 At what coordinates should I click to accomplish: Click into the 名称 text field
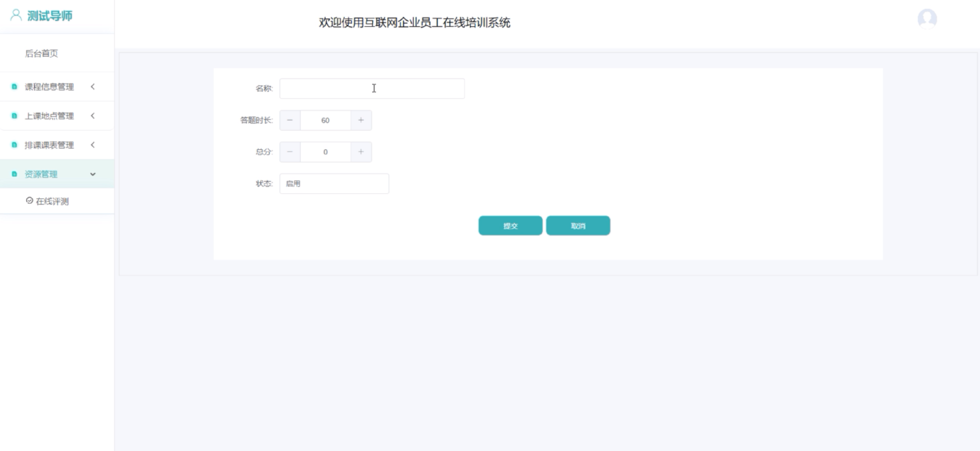pyautogui.click(x=372, y=89)
